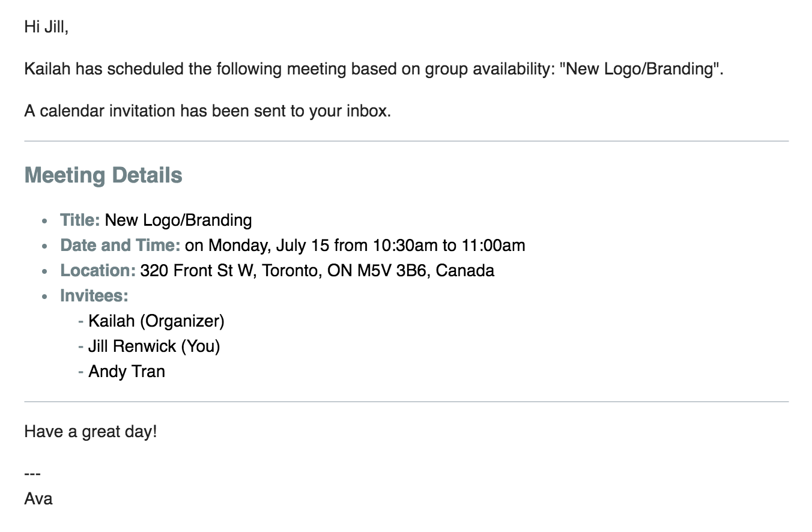Click the dashed signature separator above Ava
The height and width of the screenshot is (532, 812).
[x=32, y=474]
